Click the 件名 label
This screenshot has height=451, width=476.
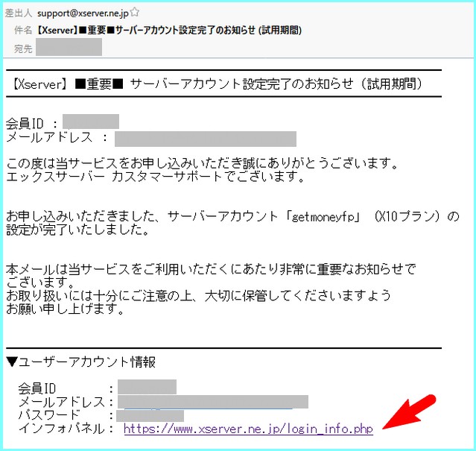click(x=23, y=30)
